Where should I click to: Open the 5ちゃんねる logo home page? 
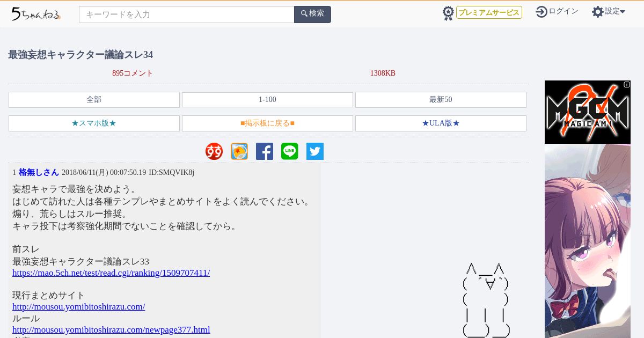[36, 14]
